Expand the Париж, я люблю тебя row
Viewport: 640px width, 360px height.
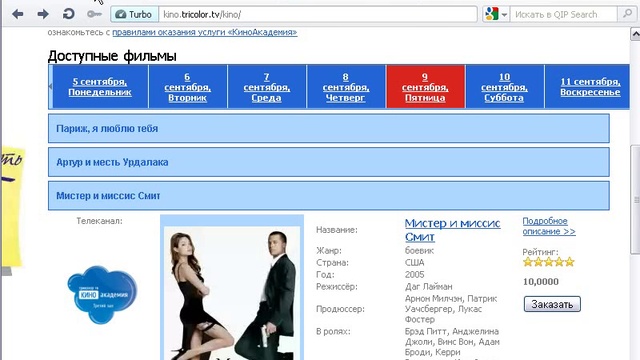coord(329,129)
